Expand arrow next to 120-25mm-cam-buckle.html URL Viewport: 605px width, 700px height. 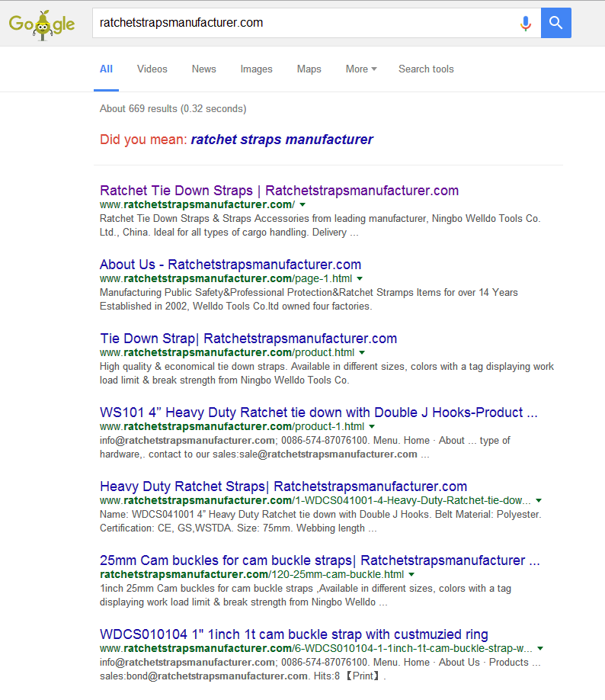coord(411,574)
